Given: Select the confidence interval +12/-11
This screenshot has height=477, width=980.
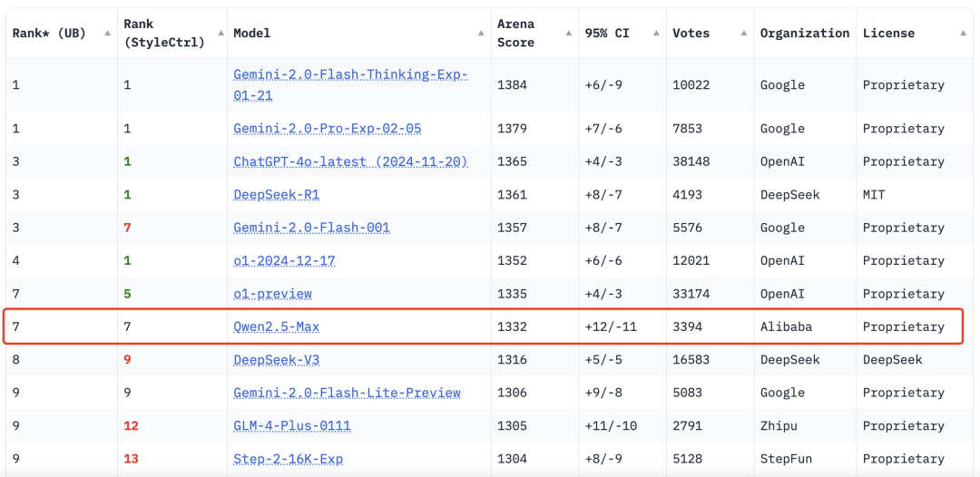Looking at the screenshot, I should pos(612,326).
